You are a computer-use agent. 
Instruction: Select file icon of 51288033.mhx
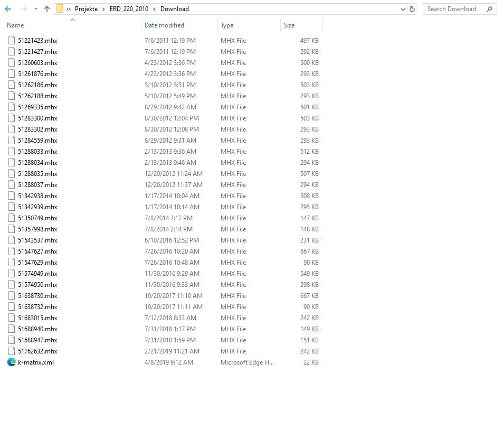[12, 151]
